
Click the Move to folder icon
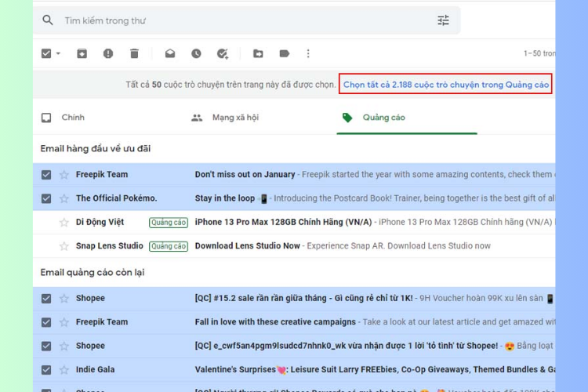(x=258, y=53)
